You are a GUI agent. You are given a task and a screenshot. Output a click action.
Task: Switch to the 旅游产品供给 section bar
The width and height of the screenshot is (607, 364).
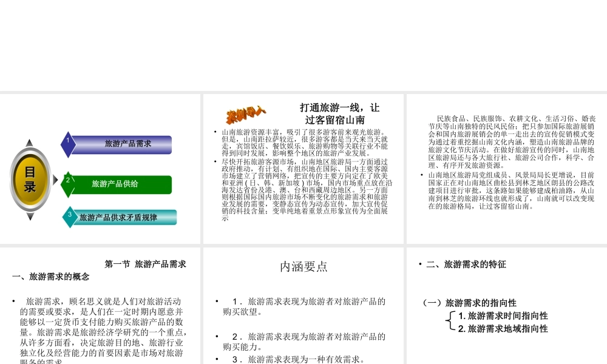click(x=115, y=185)
